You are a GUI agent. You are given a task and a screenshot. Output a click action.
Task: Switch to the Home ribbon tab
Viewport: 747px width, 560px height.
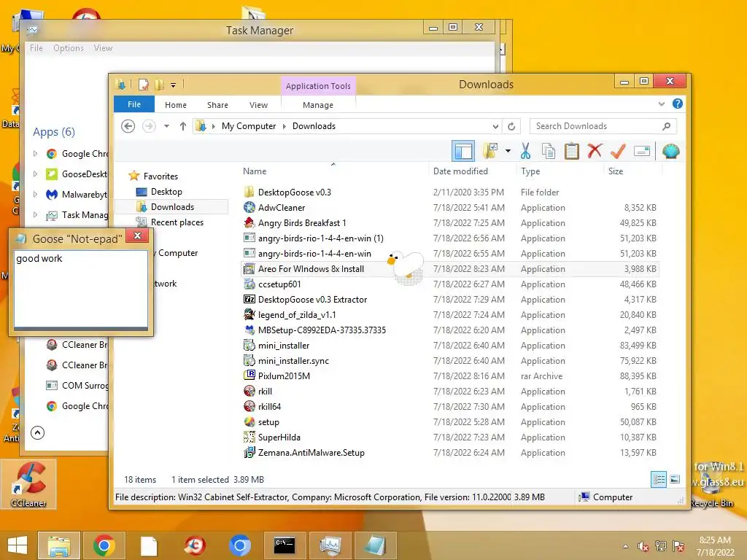pyautogui.click(x=176, y=105)
